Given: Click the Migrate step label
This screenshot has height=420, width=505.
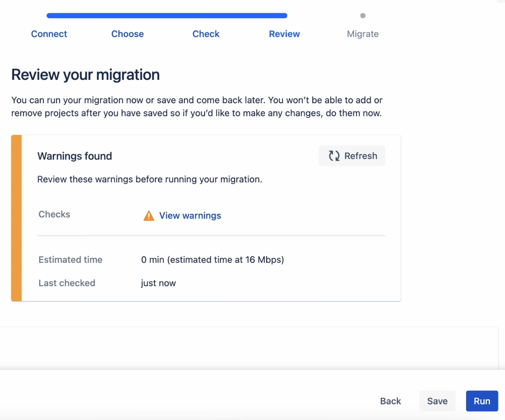Looking at the screenshot, I should [363, 34].
